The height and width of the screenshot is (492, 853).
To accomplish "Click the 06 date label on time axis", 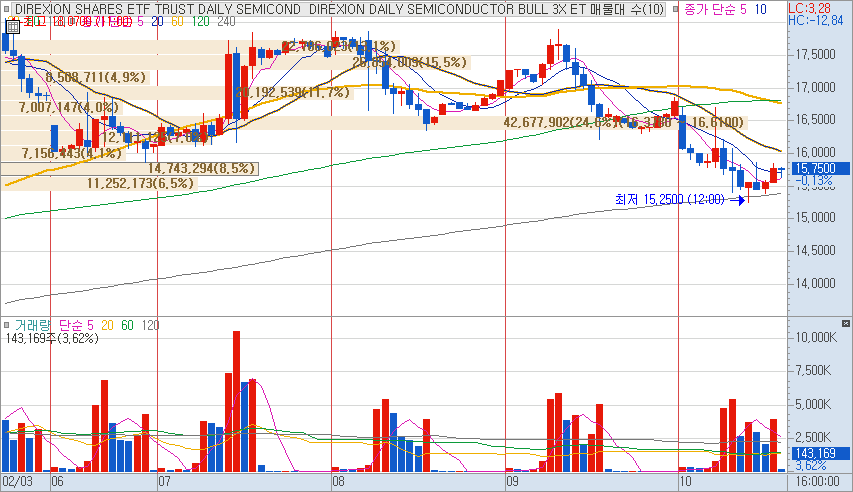I will (x=57, y=482).
